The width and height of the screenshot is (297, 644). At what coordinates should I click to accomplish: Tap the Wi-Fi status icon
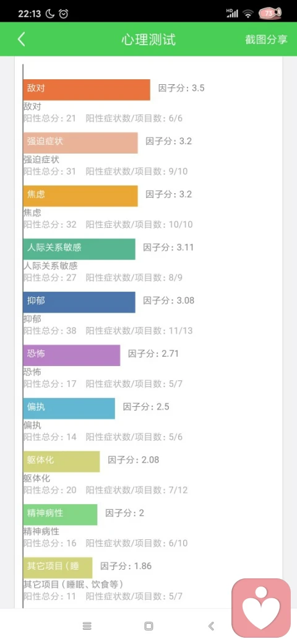[x=247, y=14]
